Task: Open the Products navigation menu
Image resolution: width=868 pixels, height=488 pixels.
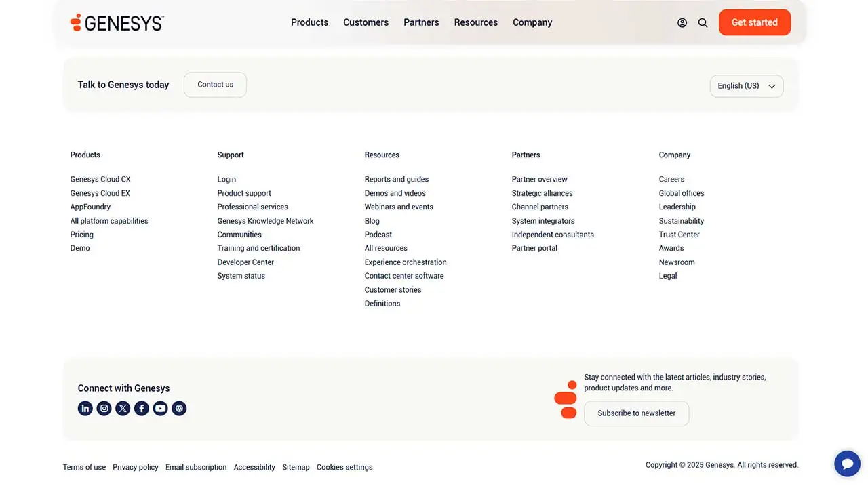Action: click(309, 22)
